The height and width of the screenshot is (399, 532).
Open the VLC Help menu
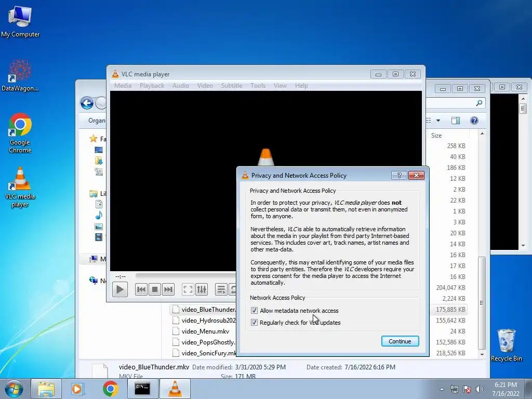click(301, 86)
